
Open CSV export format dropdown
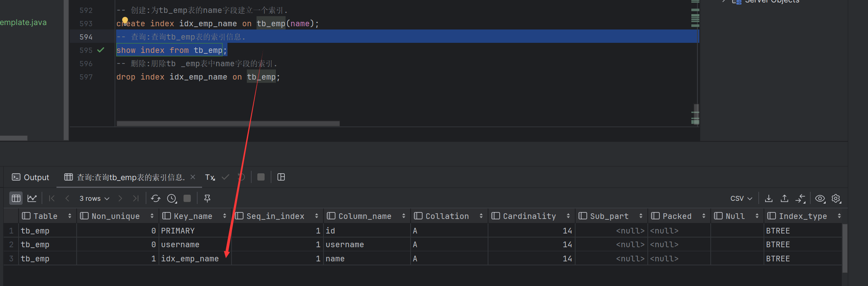pos(741,198)
